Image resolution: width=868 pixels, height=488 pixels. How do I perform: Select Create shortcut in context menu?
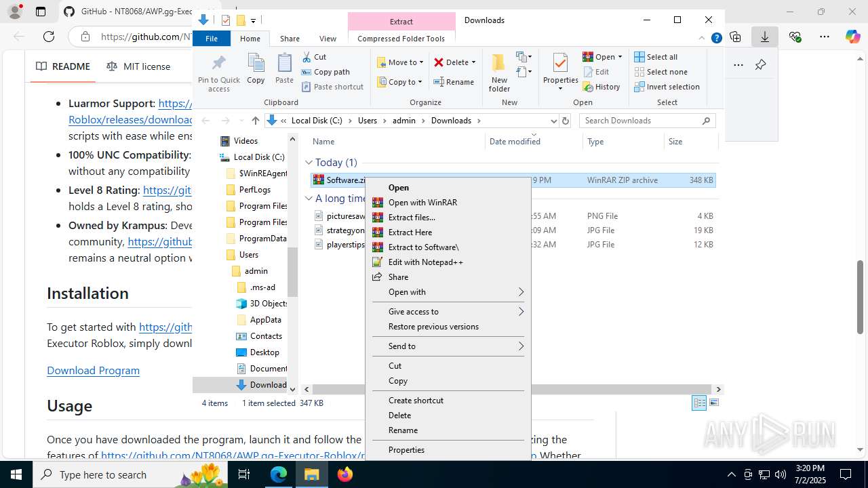[x=448, y=400]
